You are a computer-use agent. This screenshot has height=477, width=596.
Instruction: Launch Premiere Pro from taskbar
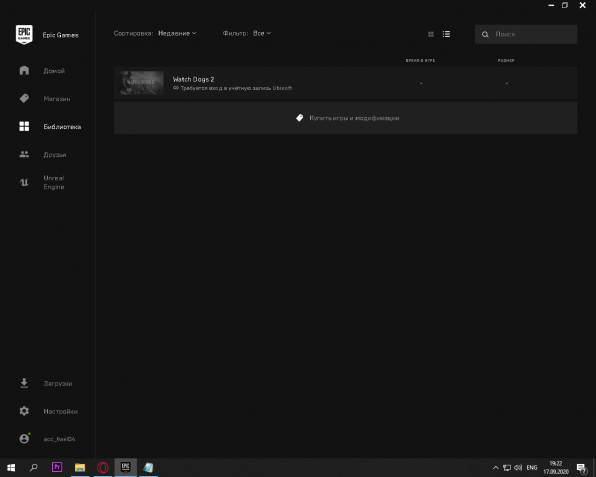pyautogui.click(x=57, y=467)
